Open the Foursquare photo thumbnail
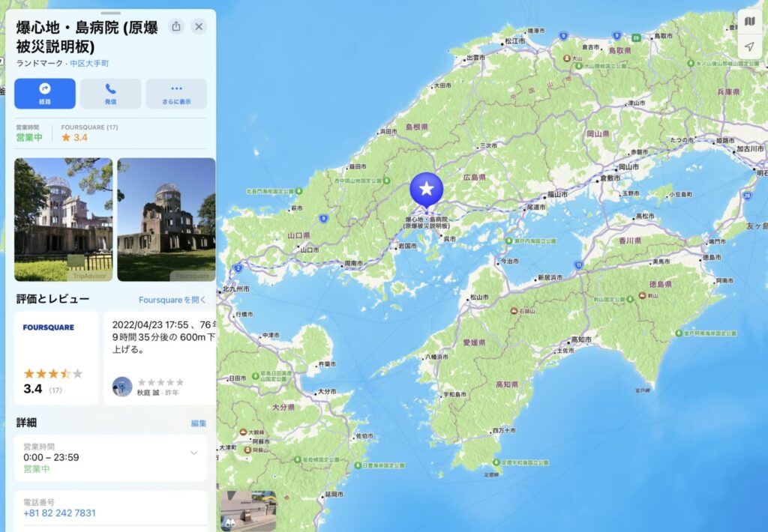This screenshot has height=532, width=768. 166,220
